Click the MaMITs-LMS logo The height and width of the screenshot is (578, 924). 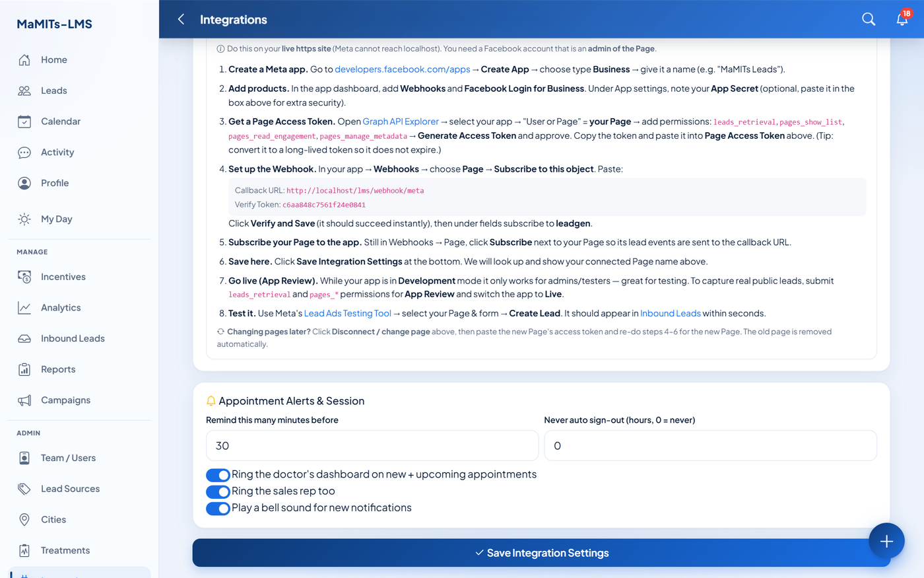(x=55, y=24)
